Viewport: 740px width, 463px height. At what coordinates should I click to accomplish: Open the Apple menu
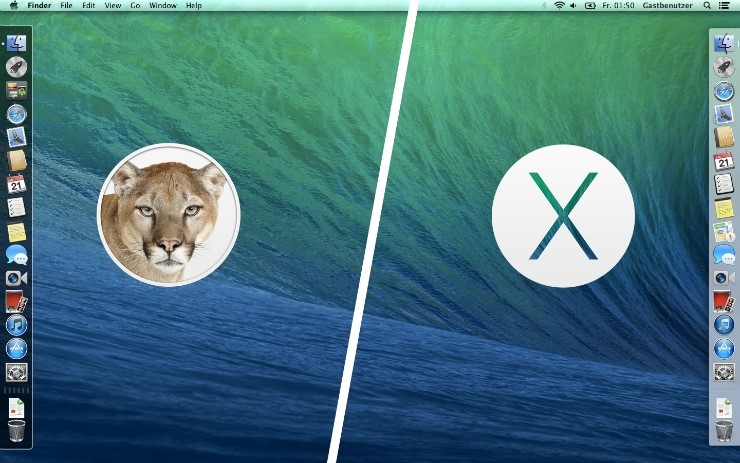(14, 5)
